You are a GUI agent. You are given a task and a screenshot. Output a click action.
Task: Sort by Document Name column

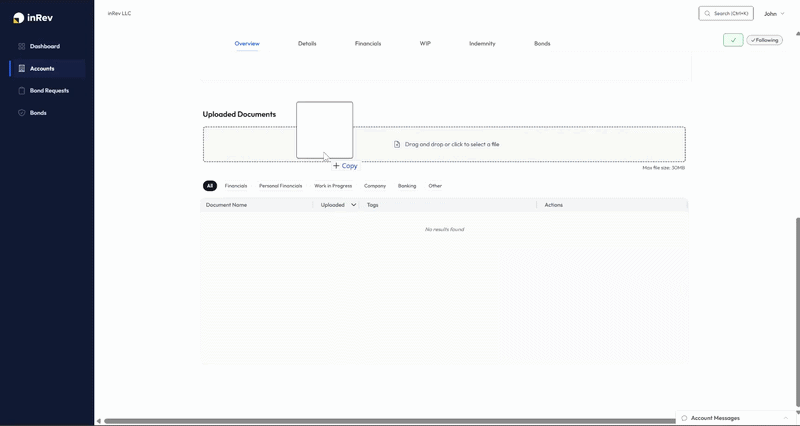click(227, 205)
